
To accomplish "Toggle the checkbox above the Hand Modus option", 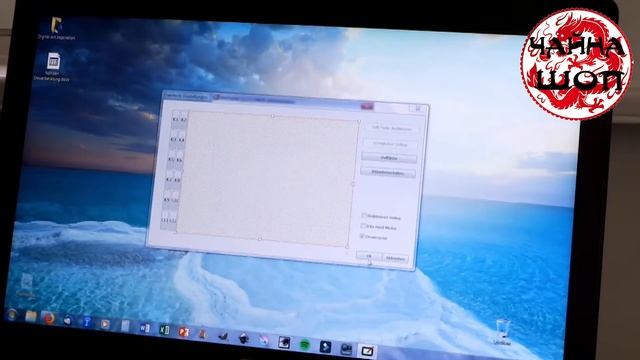I will (364, 216).
